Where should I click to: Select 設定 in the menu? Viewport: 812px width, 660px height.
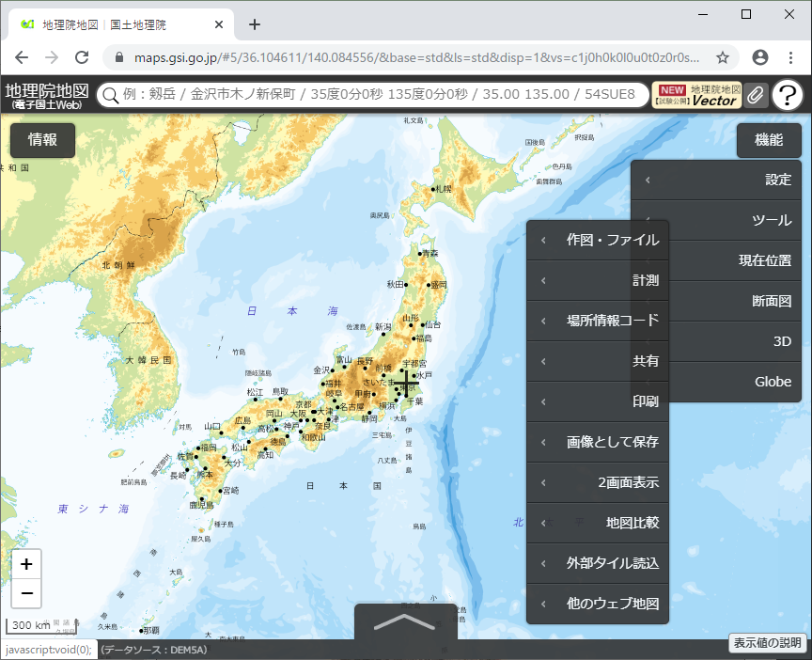coord(716,180)
